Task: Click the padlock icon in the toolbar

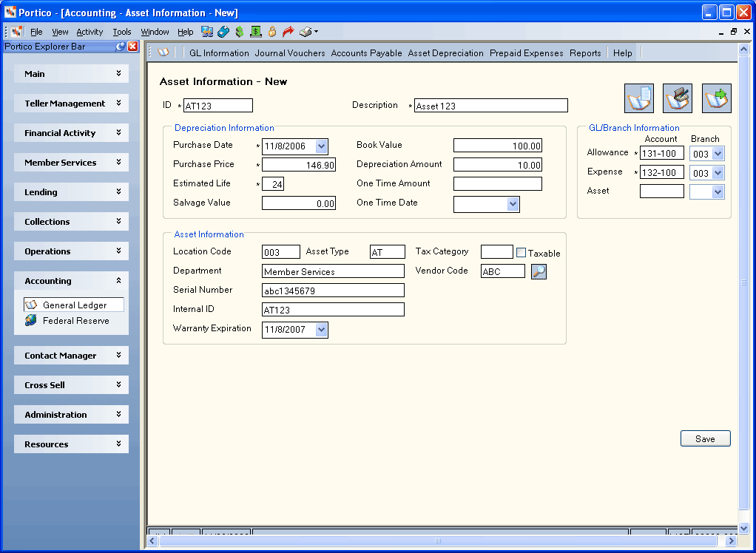Action: point(272,32)
